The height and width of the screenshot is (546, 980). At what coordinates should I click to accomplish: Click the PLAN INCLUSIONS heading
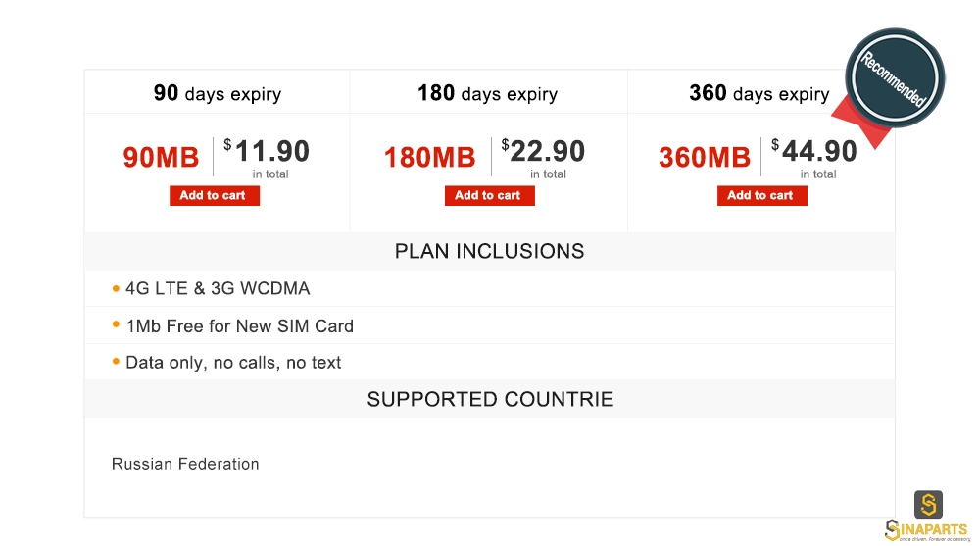coord(489,251)
